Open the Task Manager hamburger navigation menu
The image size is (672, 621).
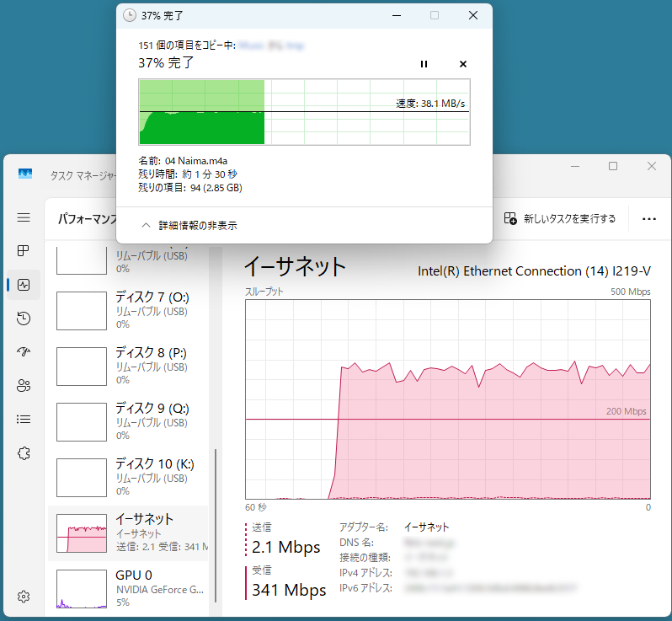coord(24,217)
